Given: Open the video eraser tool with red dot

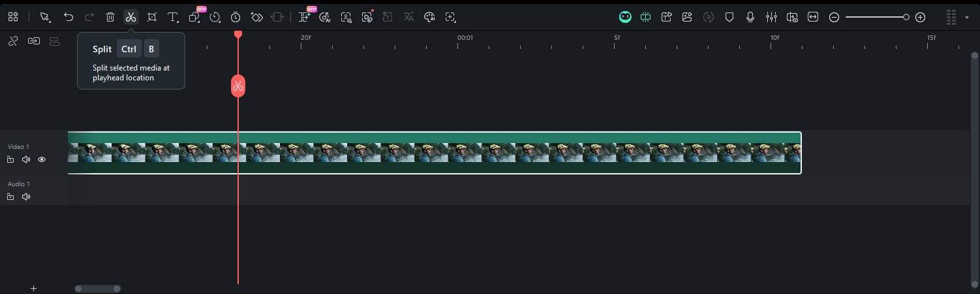Looking at the screenshot, I should click(367, 17).
